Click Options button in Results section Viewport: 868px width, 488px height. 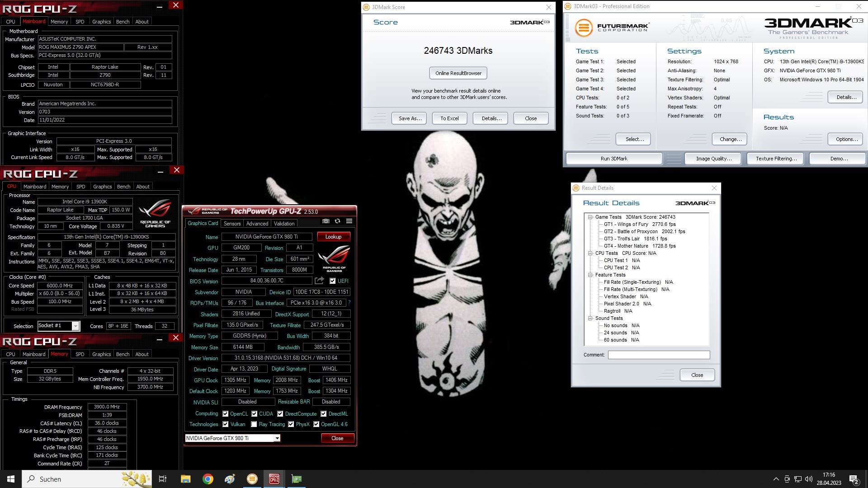846,139
